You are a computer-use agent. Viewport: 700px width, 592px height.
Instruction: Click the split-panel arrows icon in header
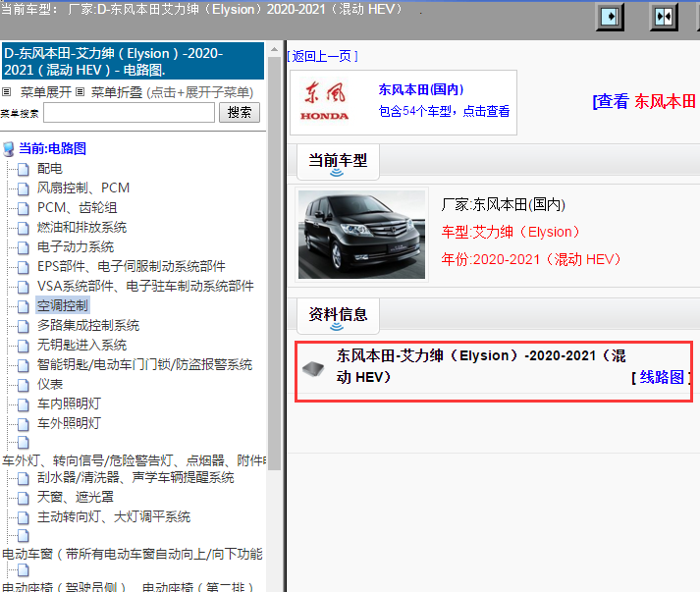(x=664, y=18)
